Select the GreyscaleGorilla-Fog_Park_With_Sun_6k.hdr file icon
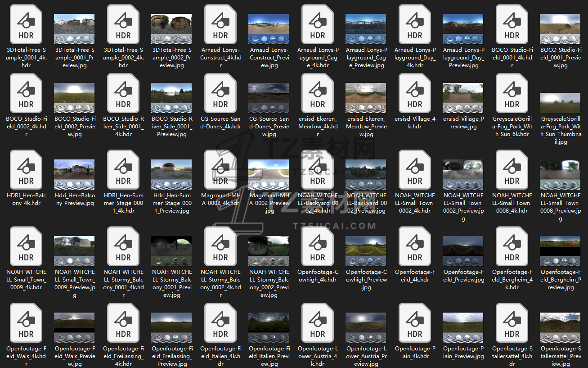The width and height of the screenshot is (588, 368). point(512,94)
